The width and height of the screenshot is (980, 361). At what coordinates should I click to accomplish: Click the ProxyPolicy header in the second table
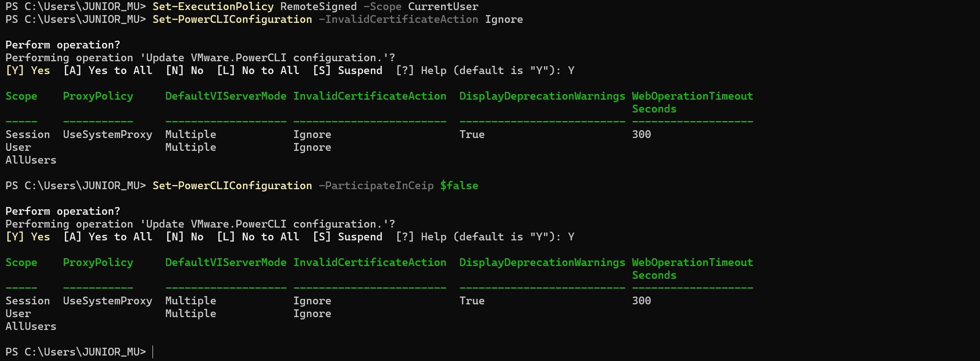[x=98, y=263]
